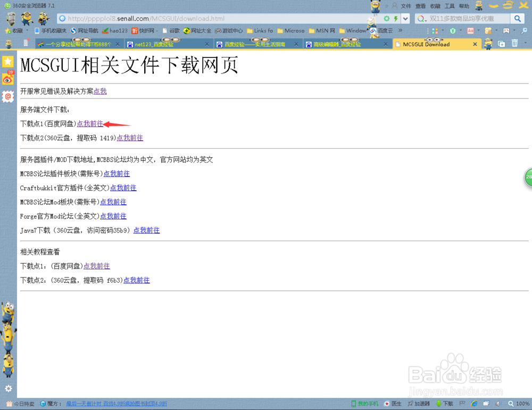Toggle browser speed mode in the address bar
This screenshot has height=410, width=532.
point(396,18)
